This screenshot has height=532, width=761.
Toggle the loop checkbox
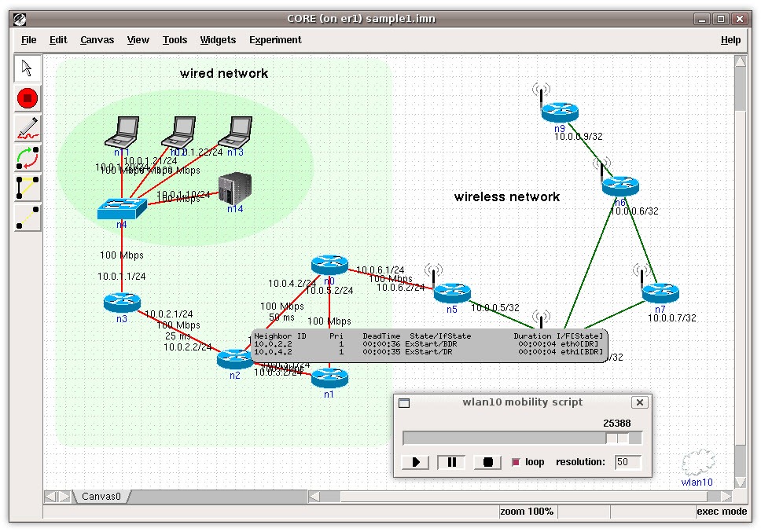click(516, 462)
